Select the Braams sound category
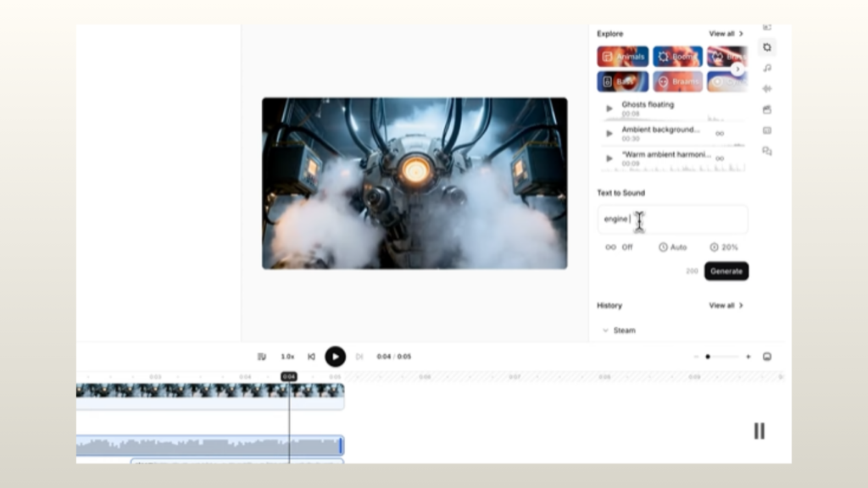 coord(677,81)
